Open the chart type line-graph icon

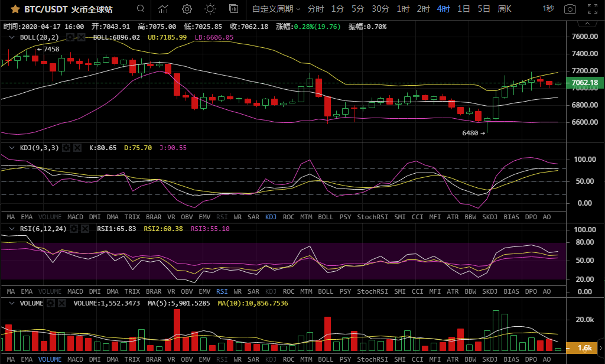163,9
